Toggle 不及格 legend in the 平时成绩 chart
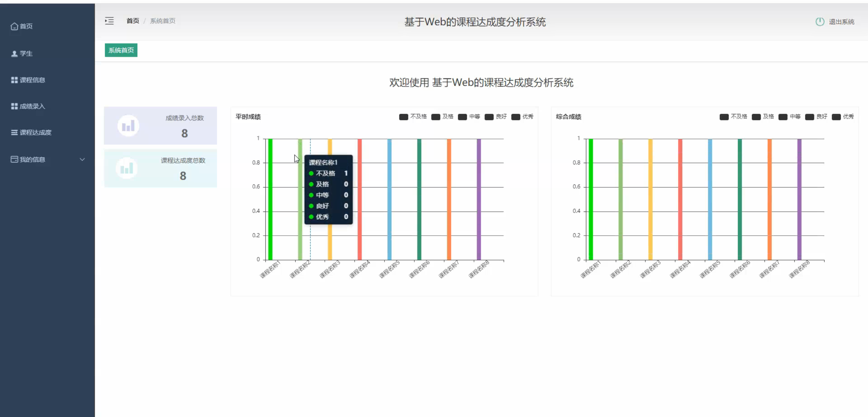868x417 pixels. (x=403, y=117)
